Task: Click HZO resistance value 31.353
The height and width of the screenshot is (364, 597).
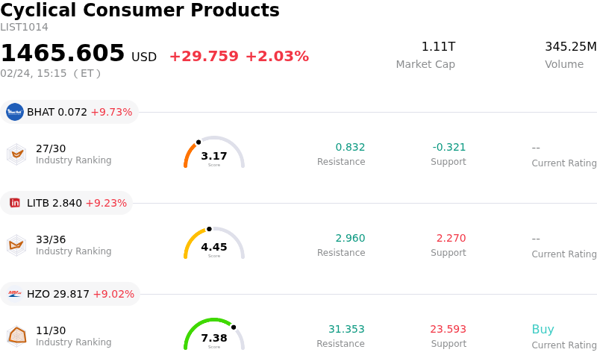Action: [x=346, y=330]
